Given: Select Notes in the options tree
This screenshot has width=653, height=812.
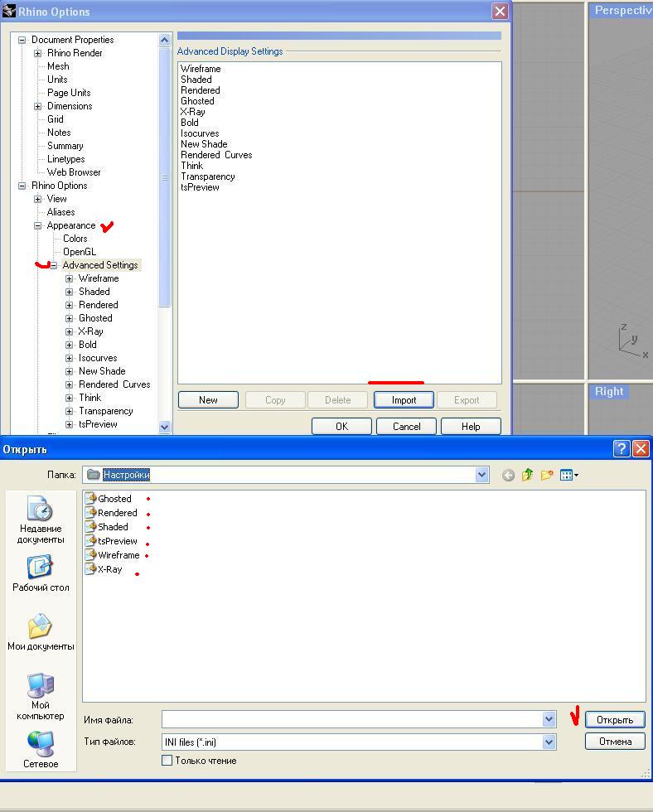Looking at the screenshot, I should pos(59,133).
